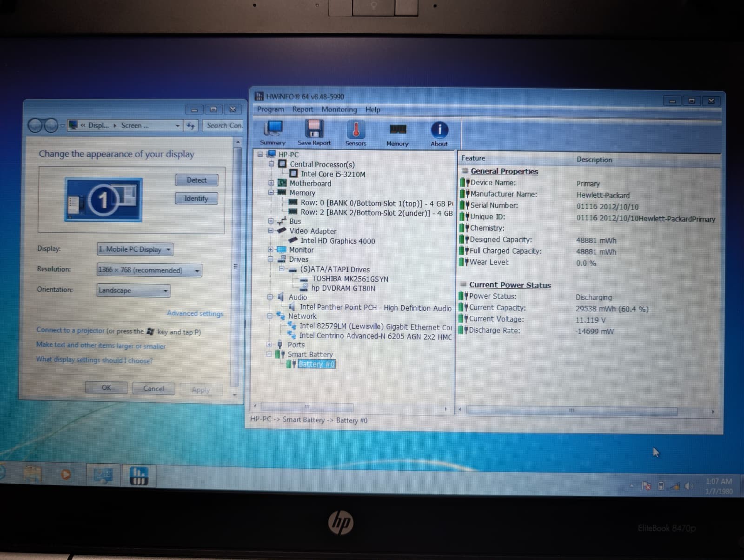Viewport: 744px width, 560px height.
Task: Open the Monitoring menu
Action: click(339, 109)
